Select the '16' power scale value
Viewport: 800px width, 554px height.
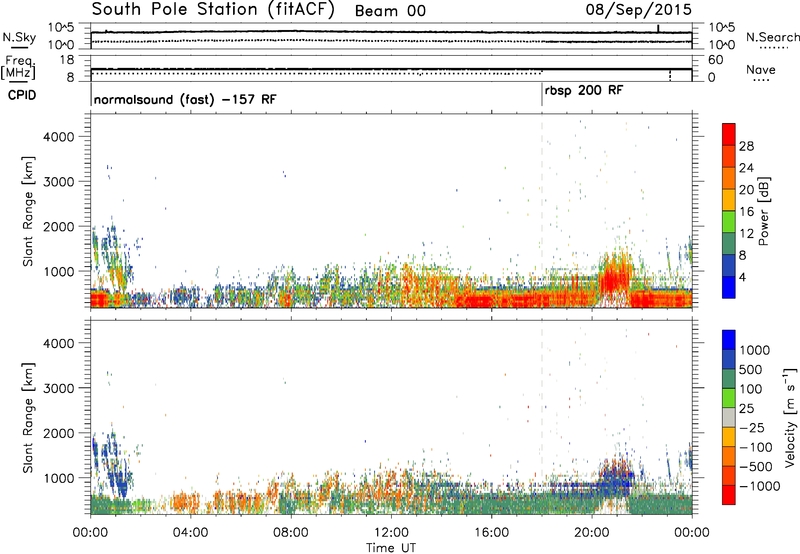746,212
